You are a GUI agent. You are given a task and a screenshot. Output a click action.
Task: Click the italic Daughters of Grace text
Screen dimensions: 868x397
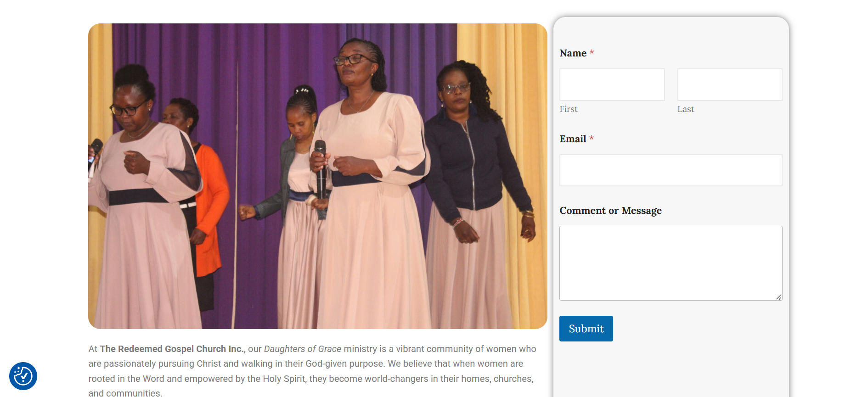click(x=303, y=349)
